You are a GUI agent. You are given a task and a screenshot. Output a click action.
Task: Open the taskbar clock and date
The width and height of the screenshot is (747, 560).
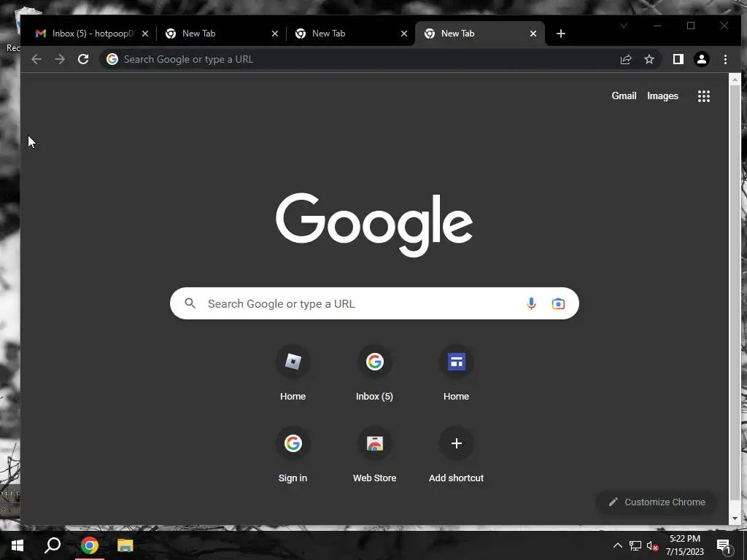coord(684,545)
